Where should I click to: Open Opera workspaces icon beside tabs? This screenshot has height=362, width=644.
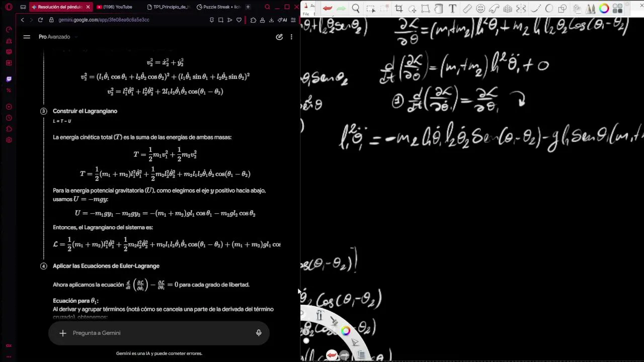(x=23, y=7)
